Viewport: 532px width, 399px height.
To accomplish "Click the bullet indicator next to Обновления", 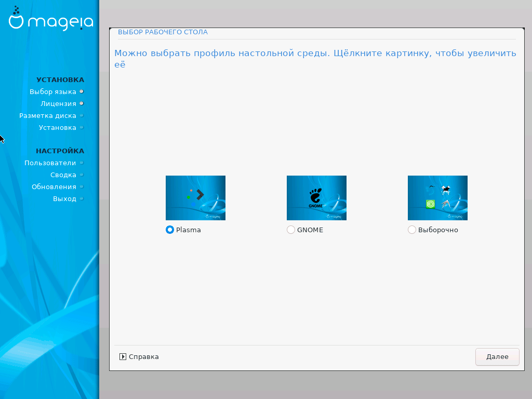I will pyautogui.click(x=82, y=187).
